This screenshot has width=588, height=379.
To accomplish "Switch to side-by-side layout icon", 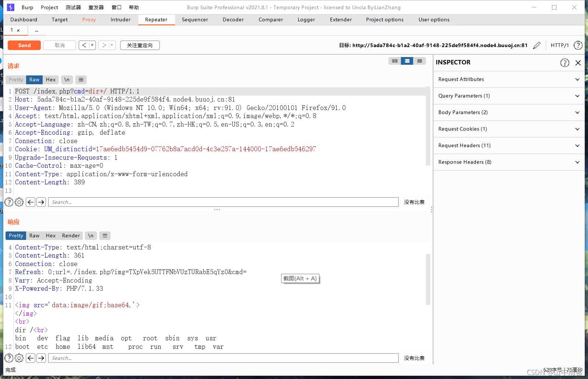I will [395, 61].
